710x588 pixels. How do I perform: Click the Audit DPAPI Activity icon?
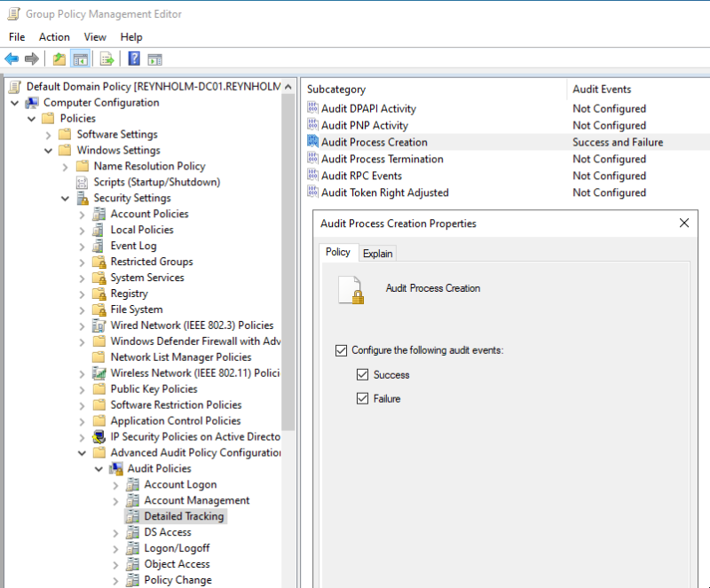[312, 108]
